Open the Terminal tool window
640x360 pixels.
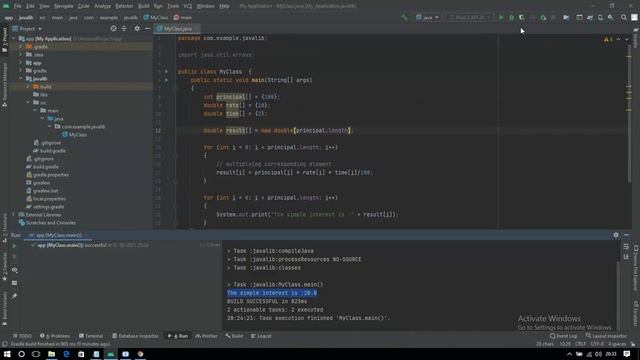click(91, 336)
